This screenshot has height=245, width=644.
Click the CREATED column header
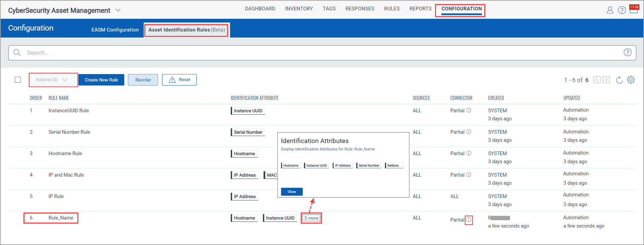[x=496, y=98]
